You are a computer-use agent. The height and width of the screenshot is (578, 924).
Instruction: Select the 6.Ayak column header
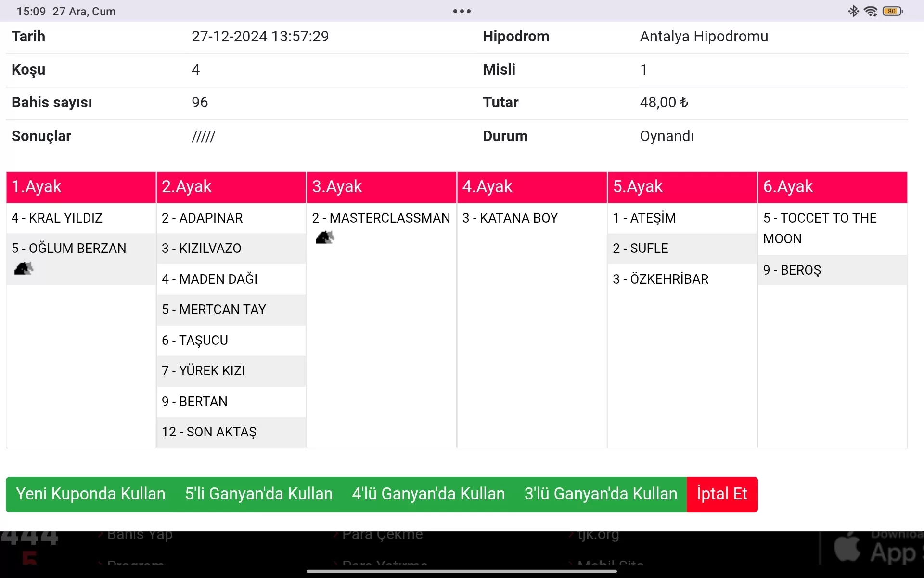(832, 187)
